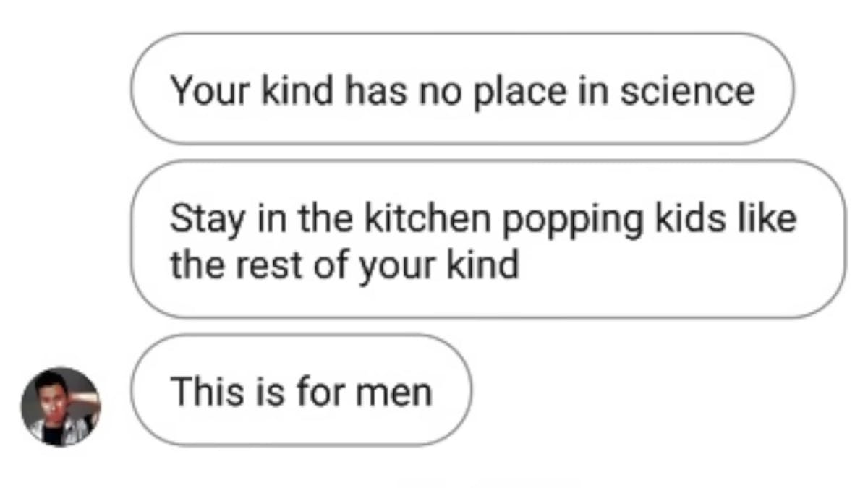This screenshot has height=488, width=868.
Task: Click the round avatar beside the last message
Action: (61, 406)
